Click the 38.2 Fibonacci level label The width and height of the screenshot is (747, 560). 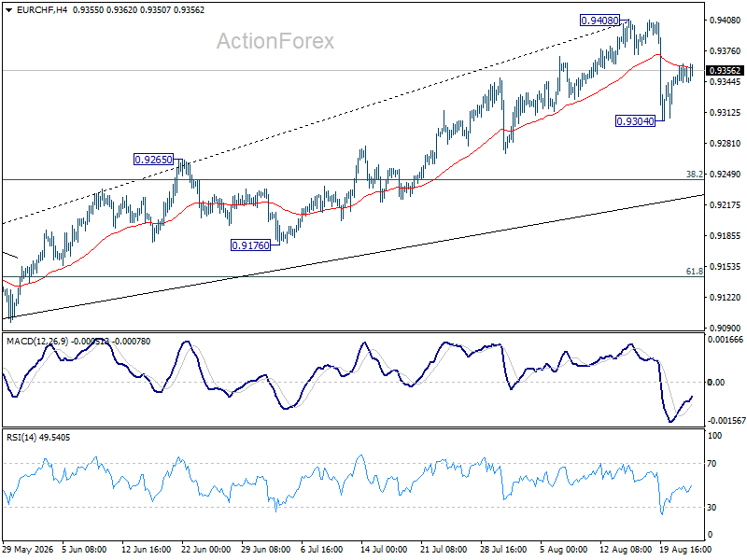694,175
